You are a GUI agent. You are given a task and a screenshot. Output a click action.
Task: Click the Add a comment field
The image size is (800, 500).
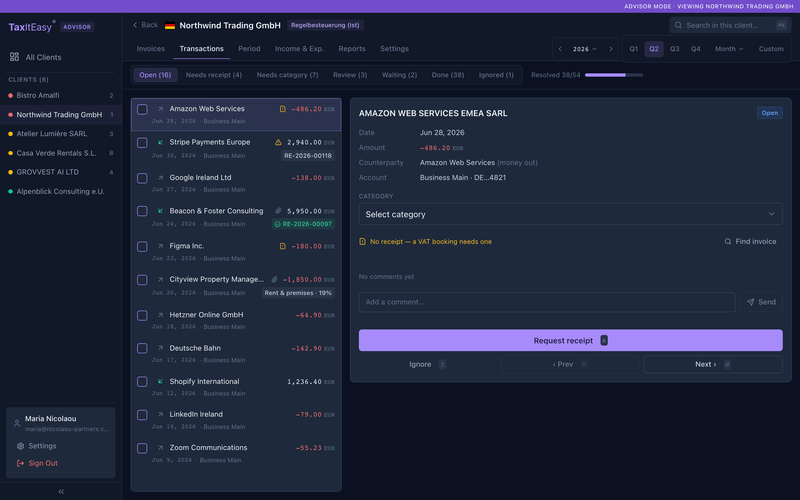tap(547, 302)
